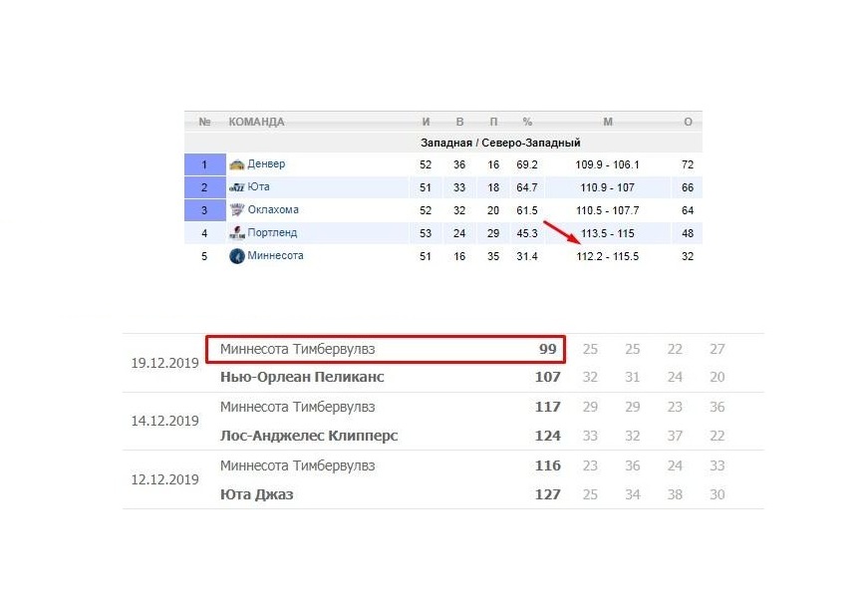This screenshot has height=616, width=866.
Task: Click the КОМАНДА column header
Action: (x=256, y=122)
